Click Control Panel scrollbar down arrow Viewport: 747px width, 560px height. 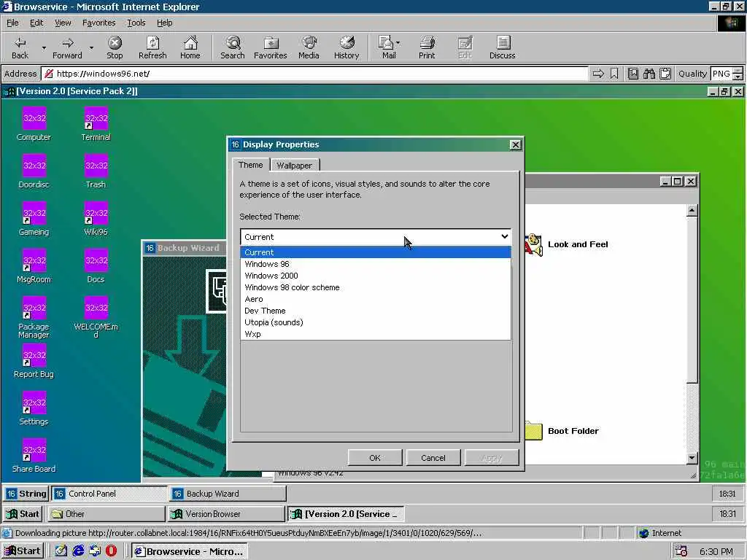pyautogui.click(x=692, y=458)
